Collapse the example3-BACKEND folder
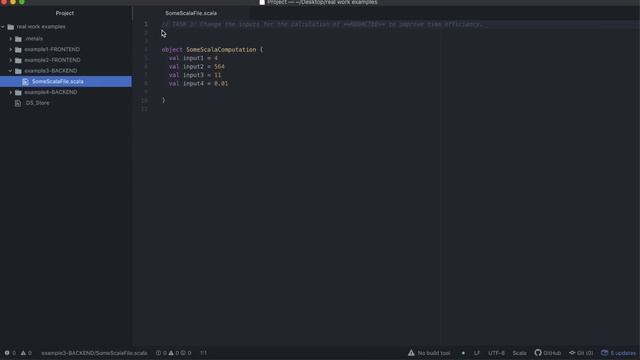The width and height of the screenshot is (640, 360). 11,71
